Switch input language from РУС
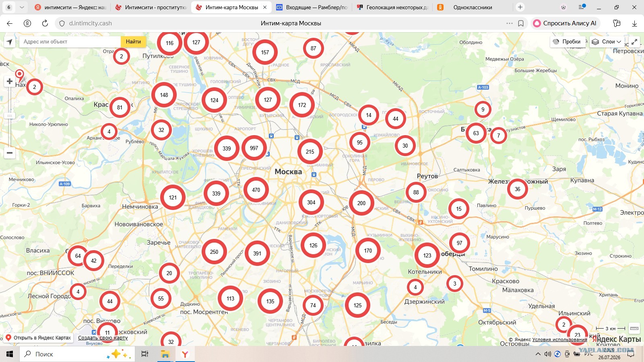 coord(588,354)
